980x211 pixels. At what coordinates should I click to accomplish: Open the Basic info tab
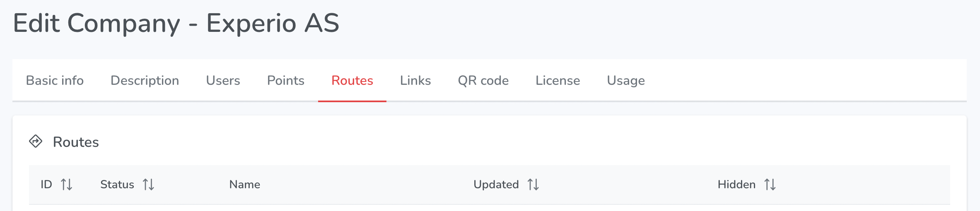(55, 80)
